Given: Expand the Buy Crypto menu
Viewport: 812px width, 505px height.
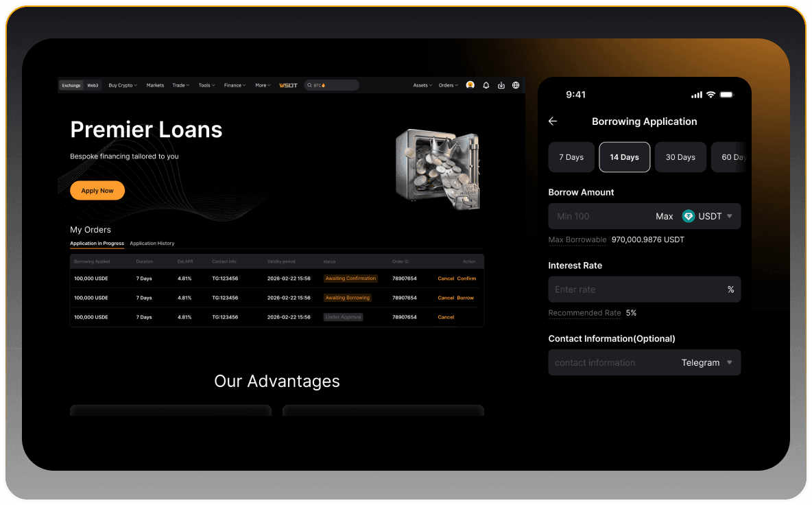Looking at the screenshot, I should click(123, 85).
